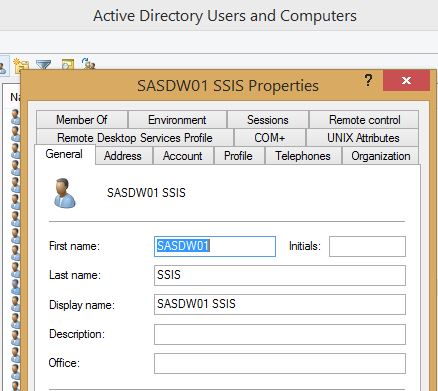The width and height of the screenshot is (438, 391).
Task: Click the "First name:" label
Action: (x=75, y=246)
